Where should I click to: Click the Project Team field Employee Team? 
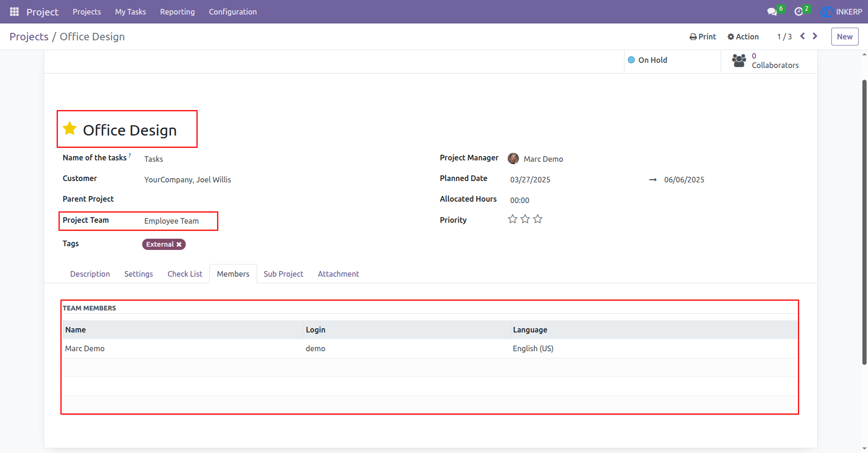click(172, 221)
